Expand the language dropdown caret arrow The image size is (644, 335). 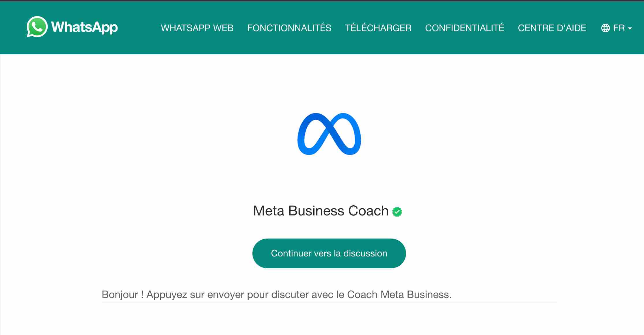630,28
